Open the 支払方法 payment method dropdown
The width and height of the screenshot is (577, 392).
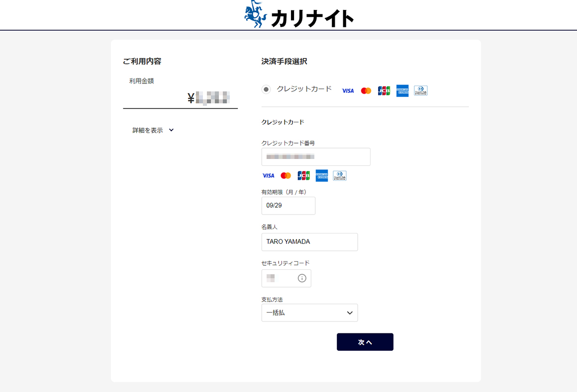tap(309, 313)
